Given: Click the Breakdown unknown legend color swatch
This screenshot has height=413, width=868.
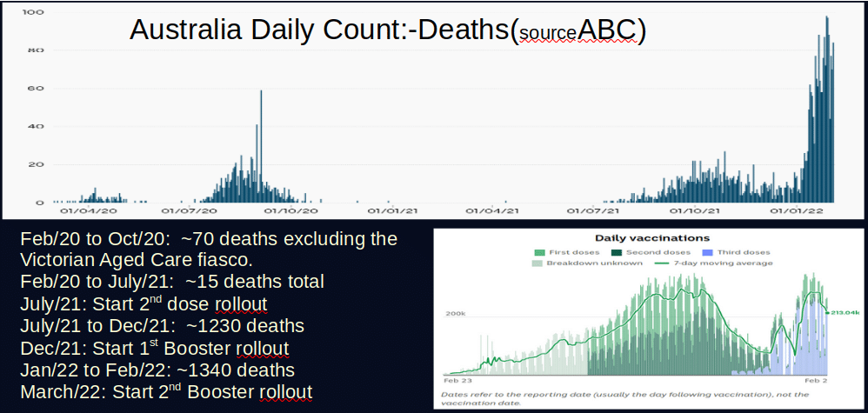Looking at the screenshot, I should coord(537,263).
